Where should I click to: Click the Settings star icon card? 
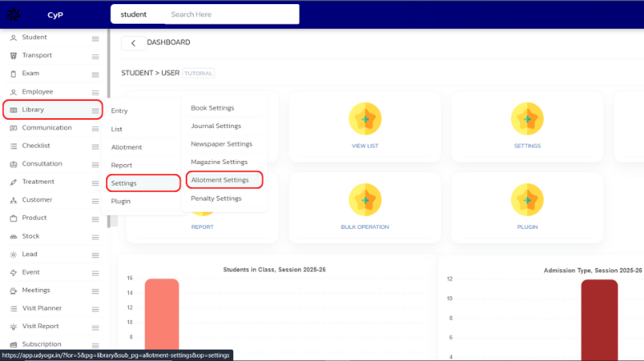527,119
